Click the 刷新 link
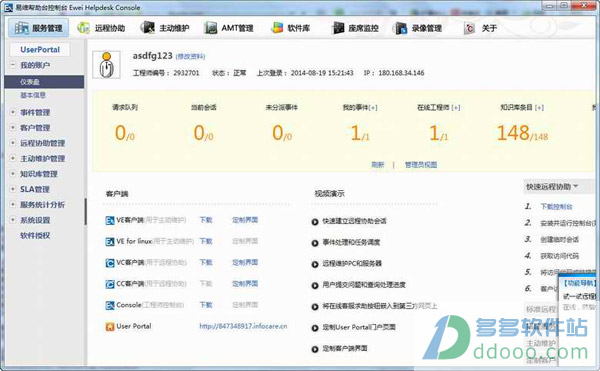The width and height of the screenshot is (600, 371). click(x=377, y=164)
